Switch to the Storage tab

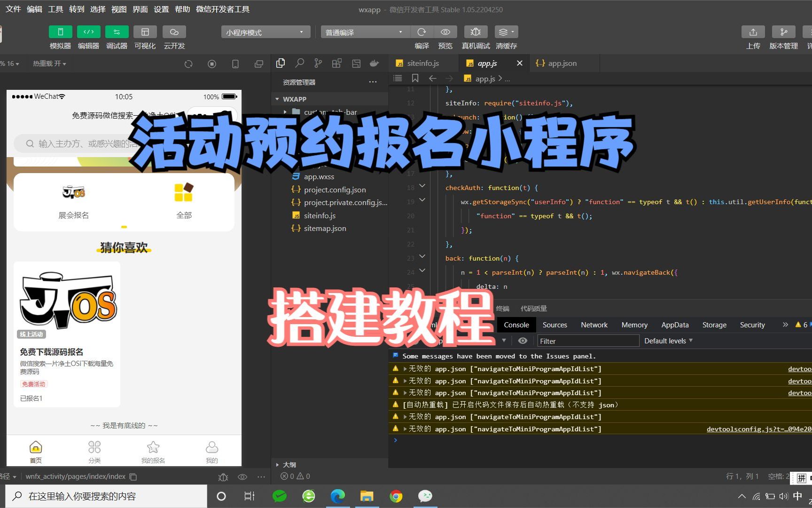[714, 325]
